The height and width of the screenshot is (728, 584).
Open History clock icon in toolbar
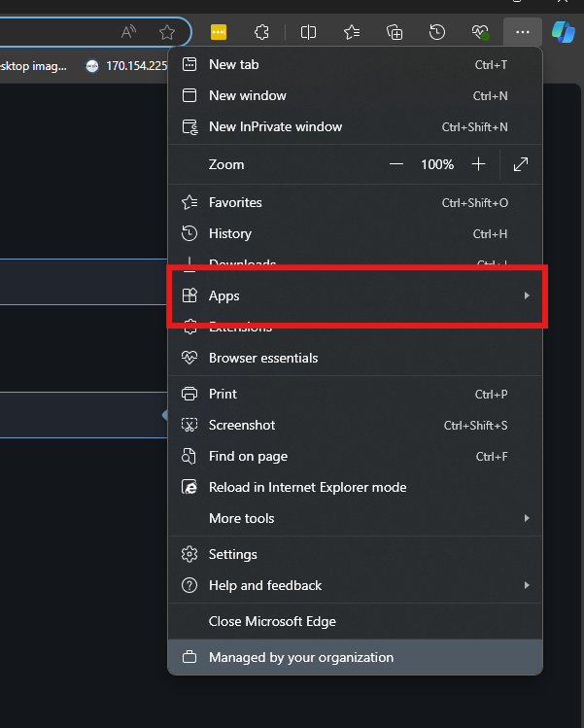click(437, 32)
